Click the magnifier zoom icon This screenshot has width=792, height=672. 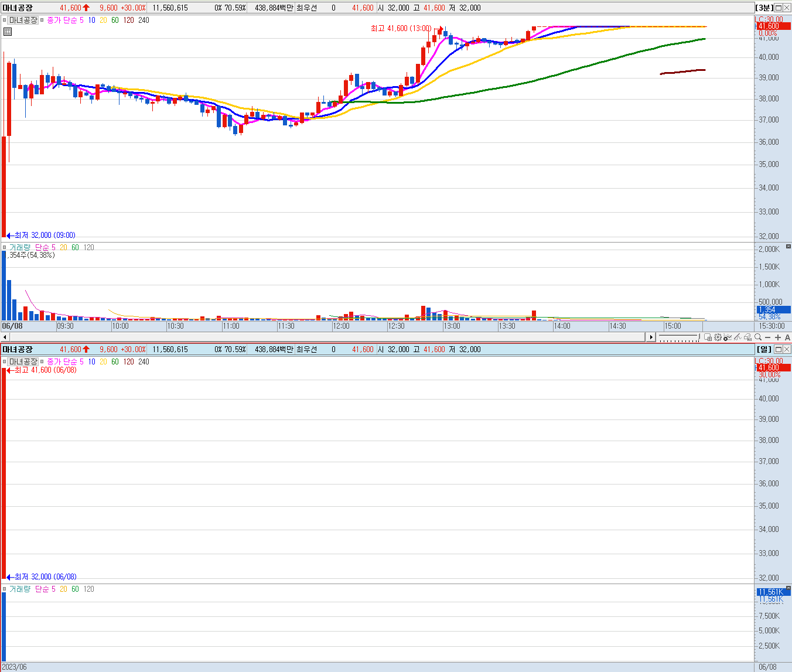(x=758, y=337)
